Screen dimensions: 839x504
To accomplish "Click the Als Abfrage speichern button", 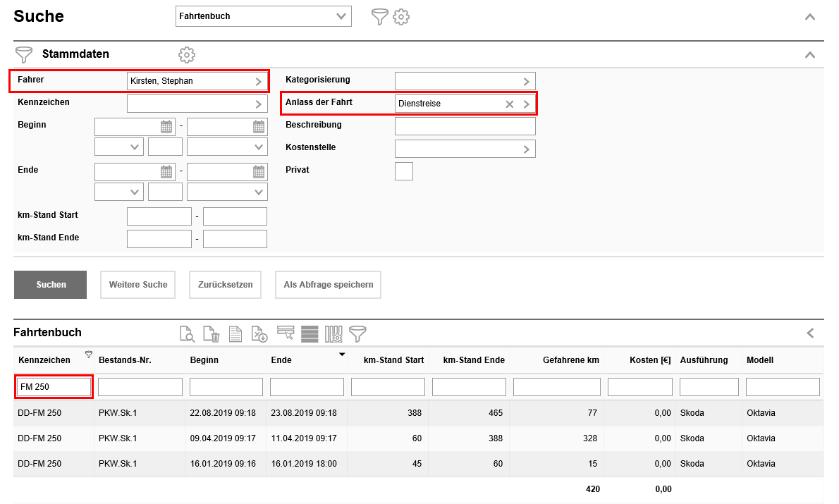I will pos(328,285).
